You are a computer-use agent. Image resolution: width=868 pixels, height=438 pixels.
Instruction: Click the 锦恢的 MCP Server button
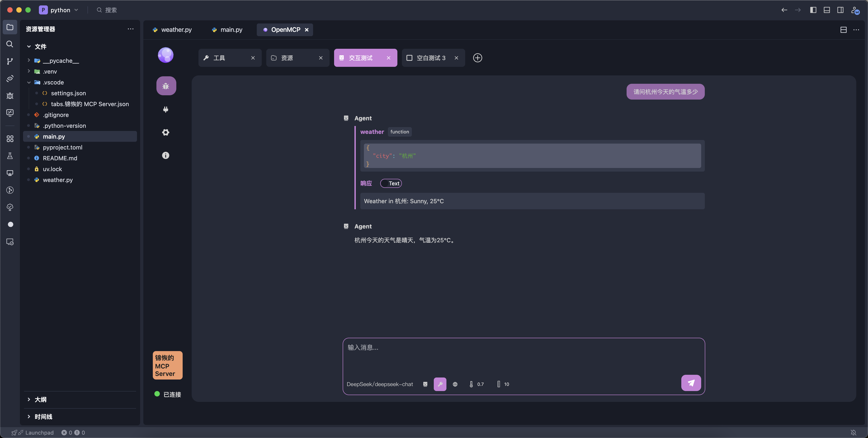coord(167,366)
